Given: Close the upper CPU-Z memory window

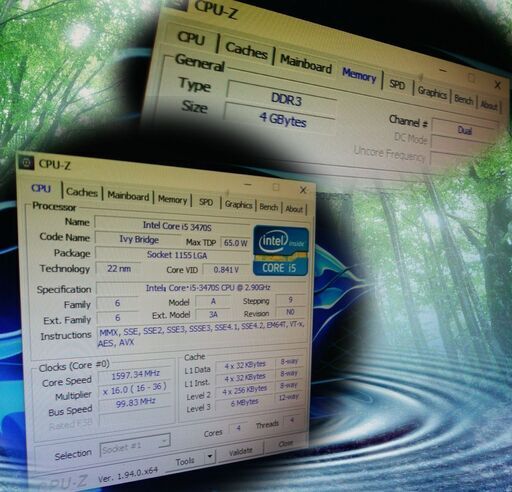Looking at the screenshot, I should click(x=497, y=85).
